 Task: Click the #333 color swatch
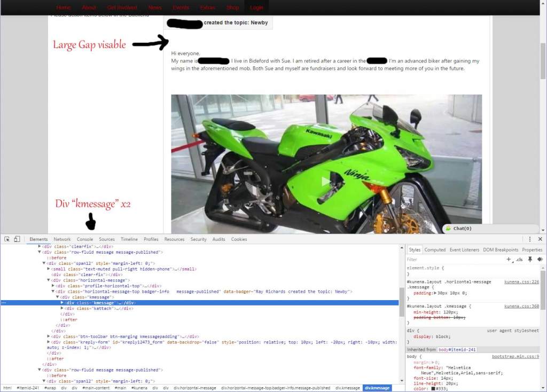(x=433, y=388)
